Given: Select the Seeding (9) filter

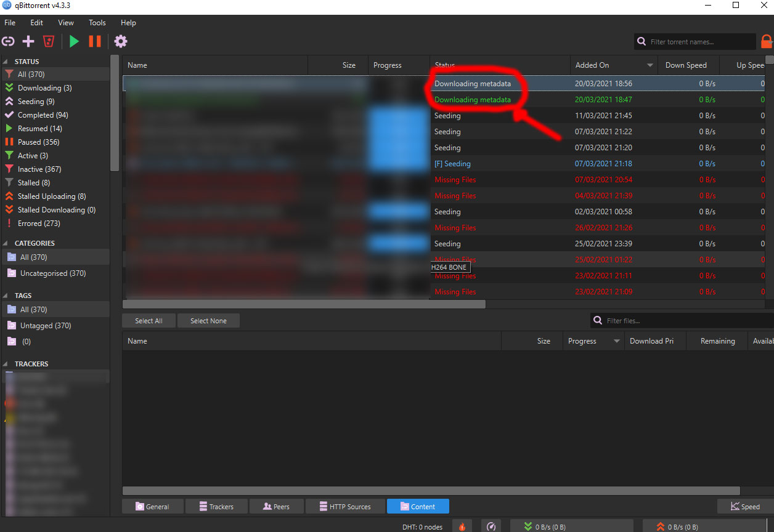Looking at the screenshot, I should (55, 102).
